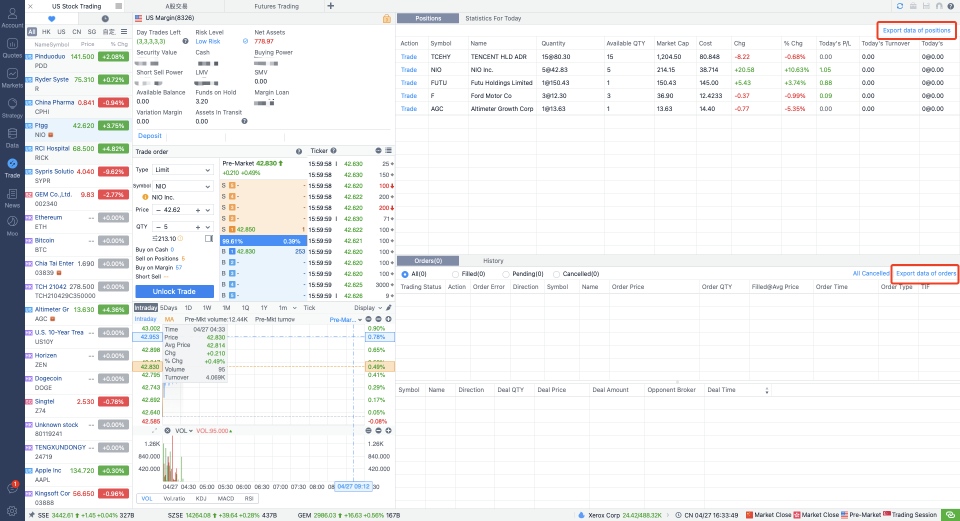Click the Ticker help question icon
Viewport: 960px width, 521px height.
pos(334,151)
